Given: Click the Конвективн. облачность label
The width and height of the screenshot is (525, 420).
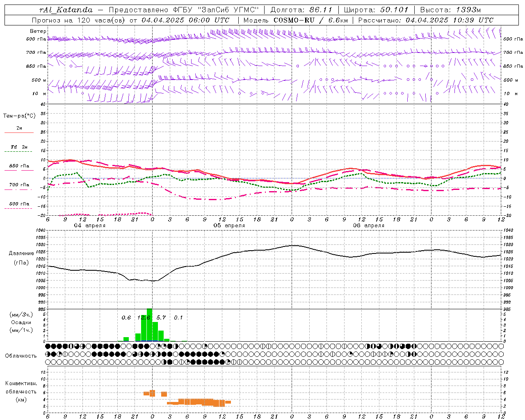Looking at the screenshot, I should [x=21, y=388].
